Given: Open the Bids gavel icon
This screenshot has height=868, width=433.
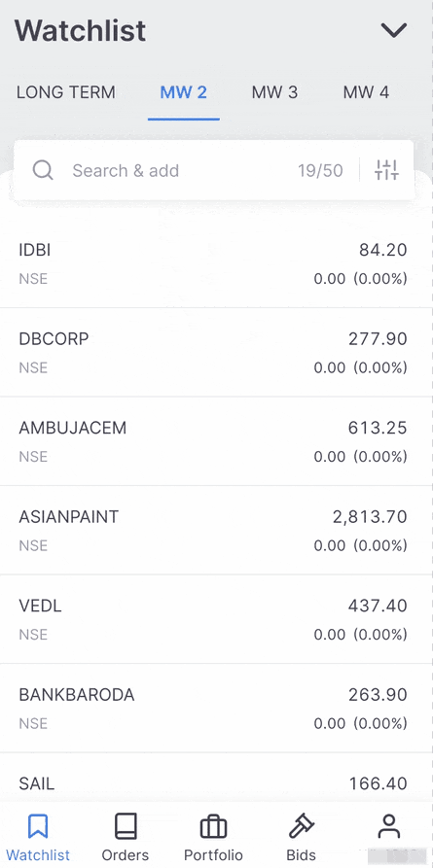Looking at the screenshot, I should point(301,826).
